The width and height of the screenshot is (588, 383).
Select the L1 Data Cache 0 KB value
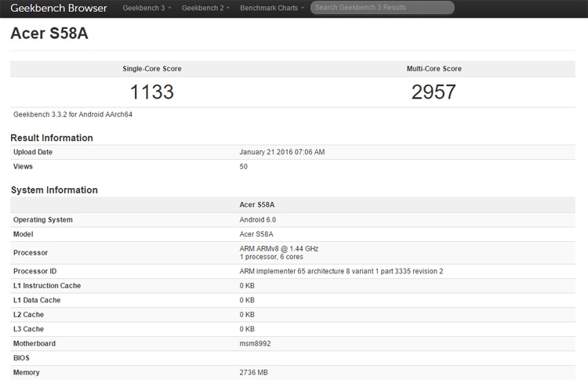click(x=247, y=300)
